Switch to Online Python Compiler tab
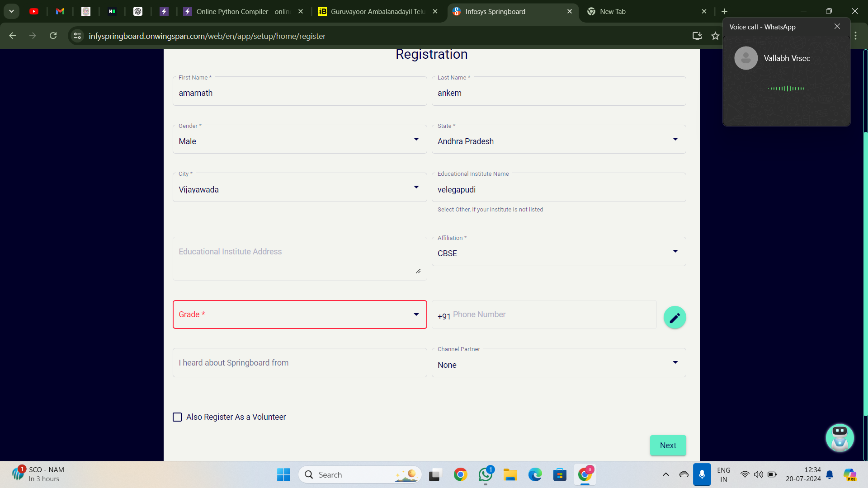 [x=243, y=11]
